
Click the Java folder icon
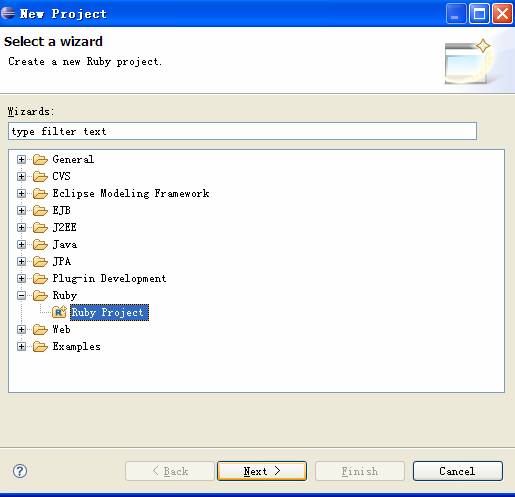click(40, 245)
